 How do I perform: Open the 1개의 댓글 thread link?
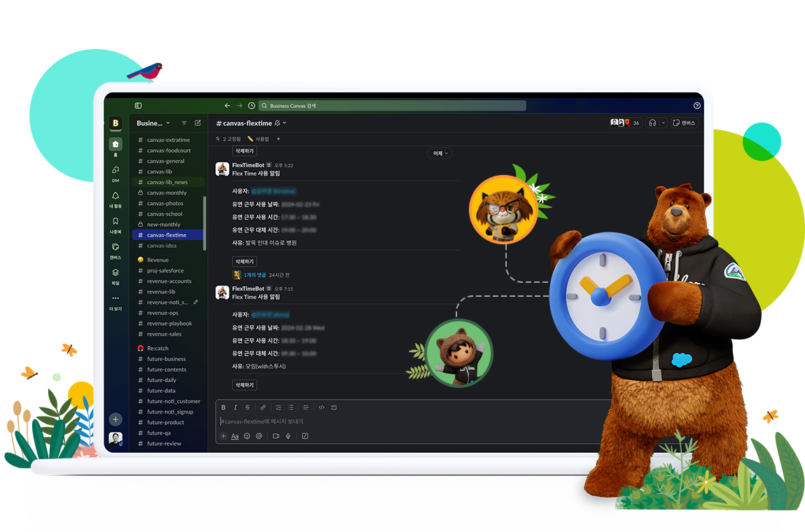(x=255, y=274)
